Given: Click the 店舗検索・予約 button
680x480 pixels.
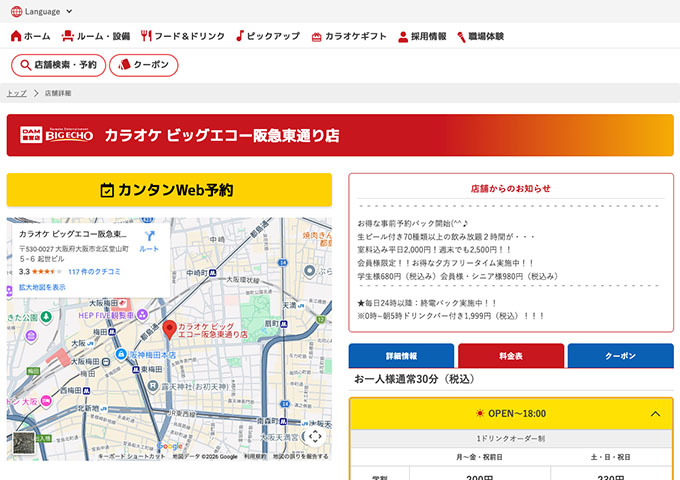Looking at the screenshot, I should pos(58,65).
